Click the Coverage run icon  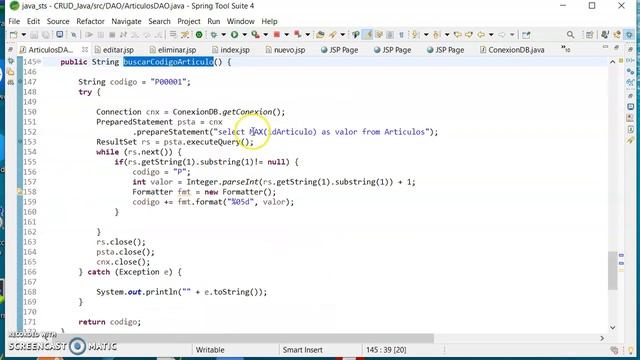coord(256,35)
